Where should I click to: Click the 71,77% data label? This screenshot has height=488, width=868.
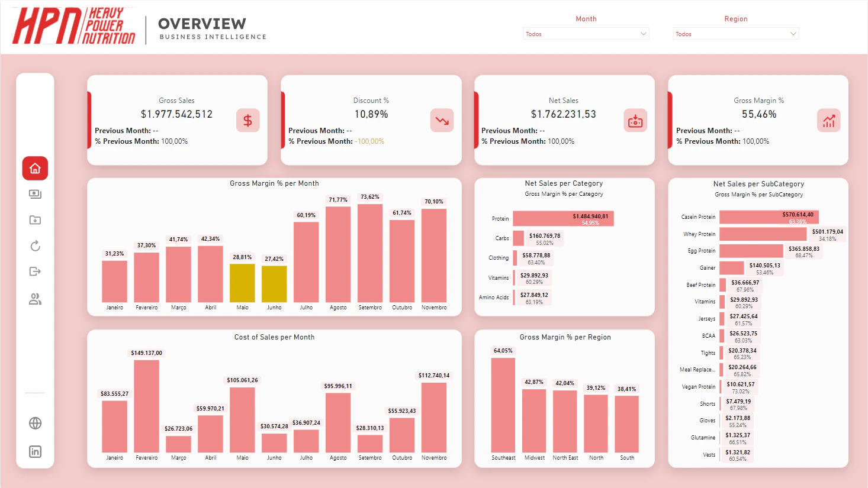338,200
